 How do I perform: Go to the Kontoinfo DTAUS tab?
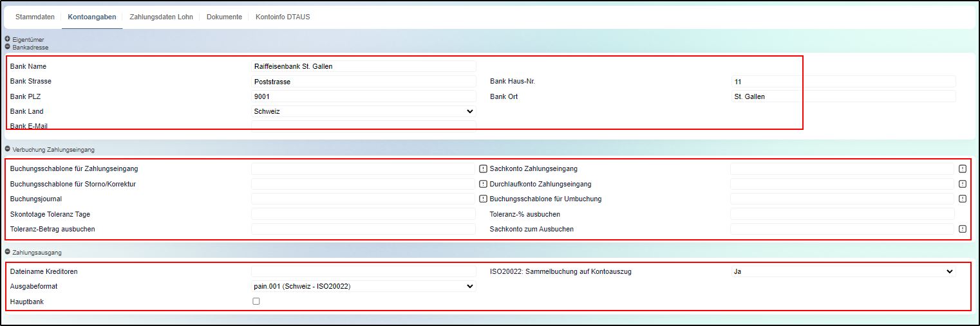pos(283,17)
